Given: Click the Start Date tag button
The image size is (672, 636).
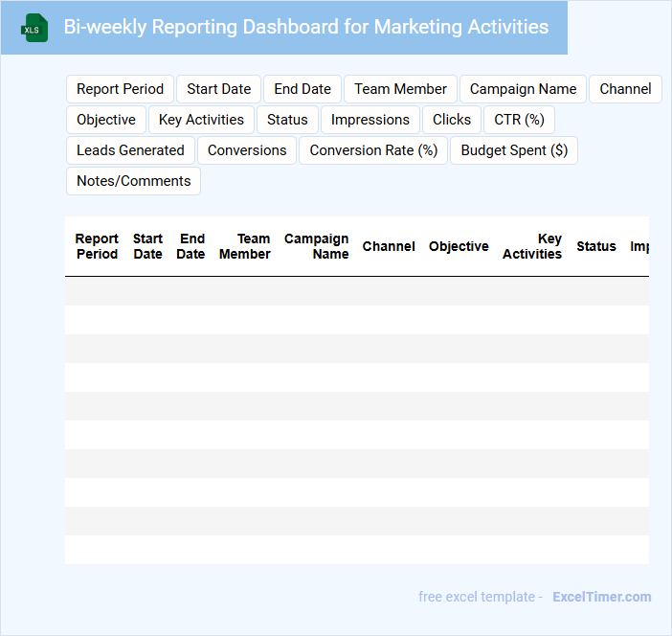Looking at the screenshot, I should pyautogui.click(x=218, y=89).
